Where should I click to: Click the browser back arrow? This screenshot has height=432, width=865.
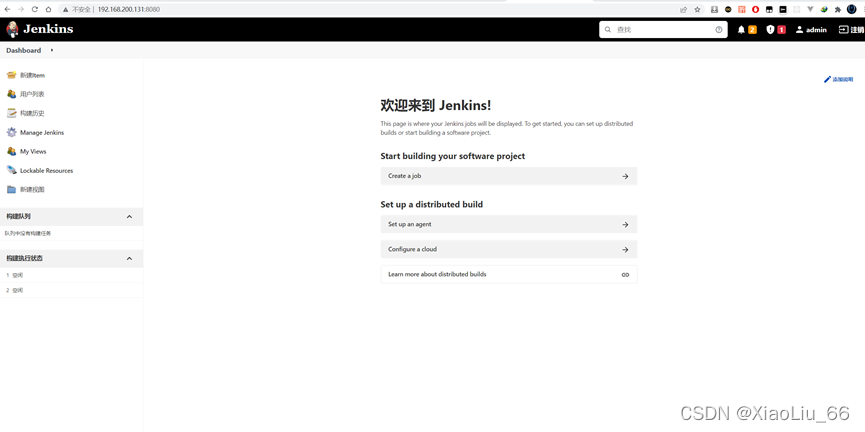[x=7, y=9]
